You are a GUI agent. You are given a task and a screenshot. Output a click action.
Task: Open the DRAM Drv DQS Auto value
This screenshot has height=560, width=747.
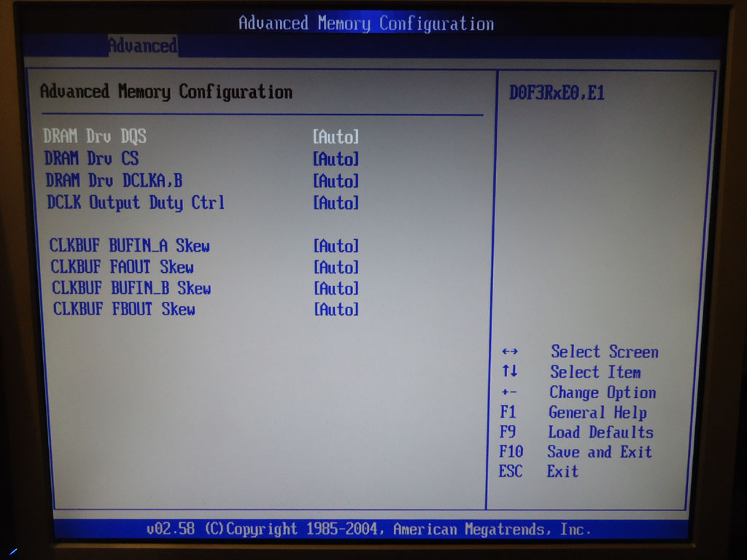tap(336, 137)
